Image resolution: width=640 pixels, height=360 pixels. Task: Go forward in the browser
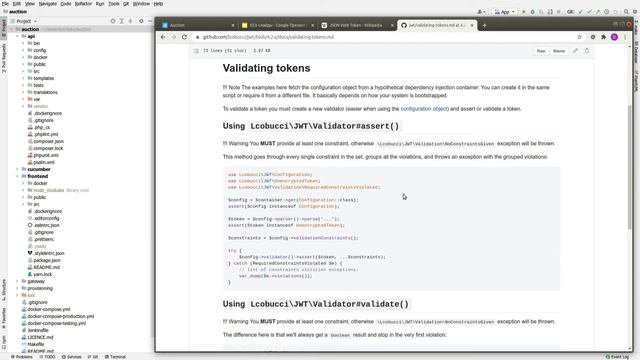(173, 37)
